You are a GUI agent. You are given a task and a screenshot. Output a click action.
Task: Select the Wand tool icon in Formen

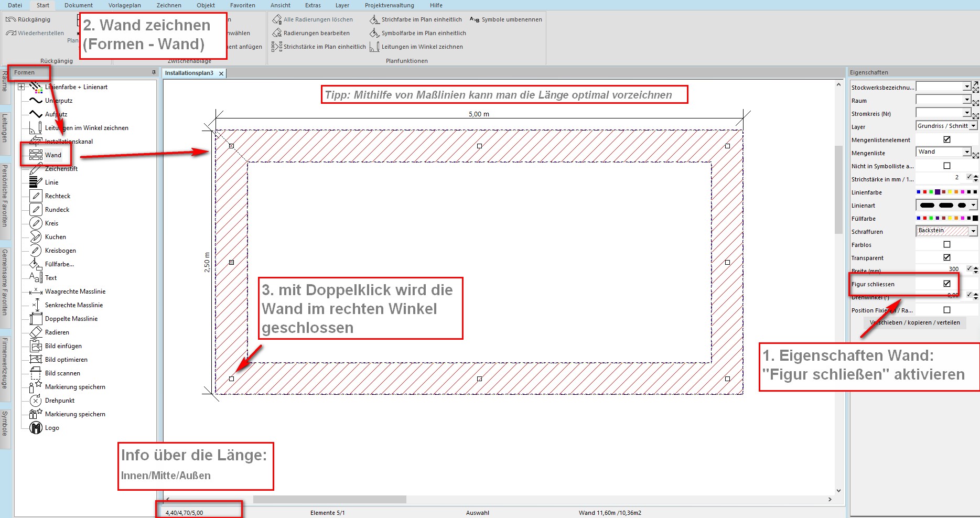click(36, 155)
